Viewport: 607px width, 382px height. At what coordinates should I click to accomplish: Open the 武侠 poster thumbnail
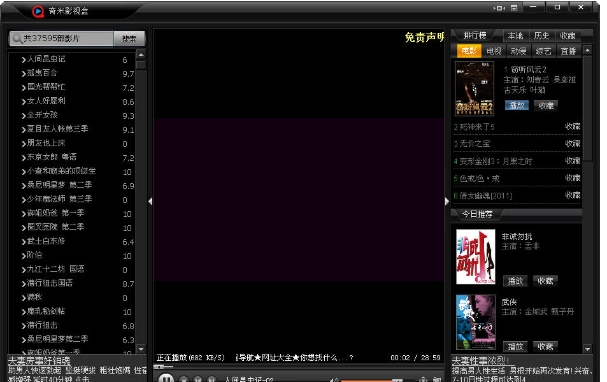tap(475, 322)
